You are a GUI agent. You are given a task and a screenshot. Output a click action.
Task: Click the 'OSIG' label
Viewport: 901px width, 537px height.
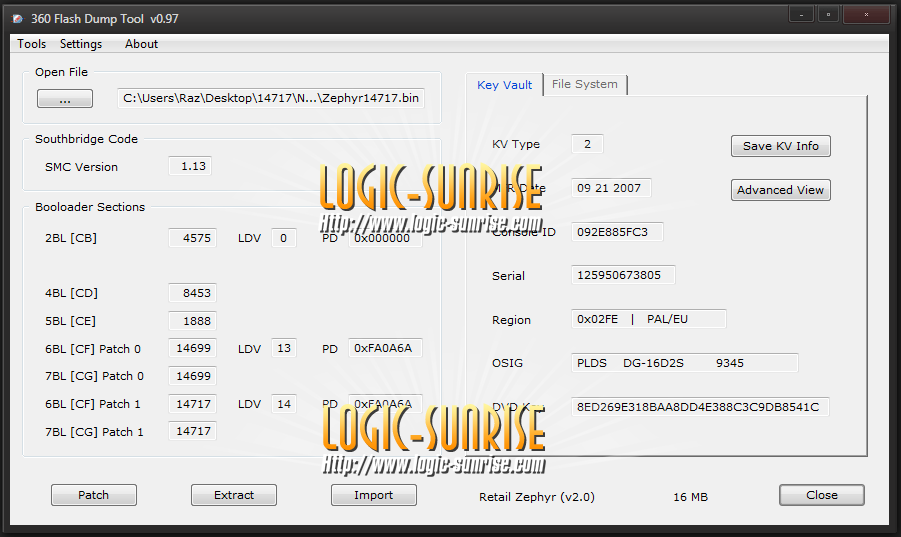pos(507,364)
